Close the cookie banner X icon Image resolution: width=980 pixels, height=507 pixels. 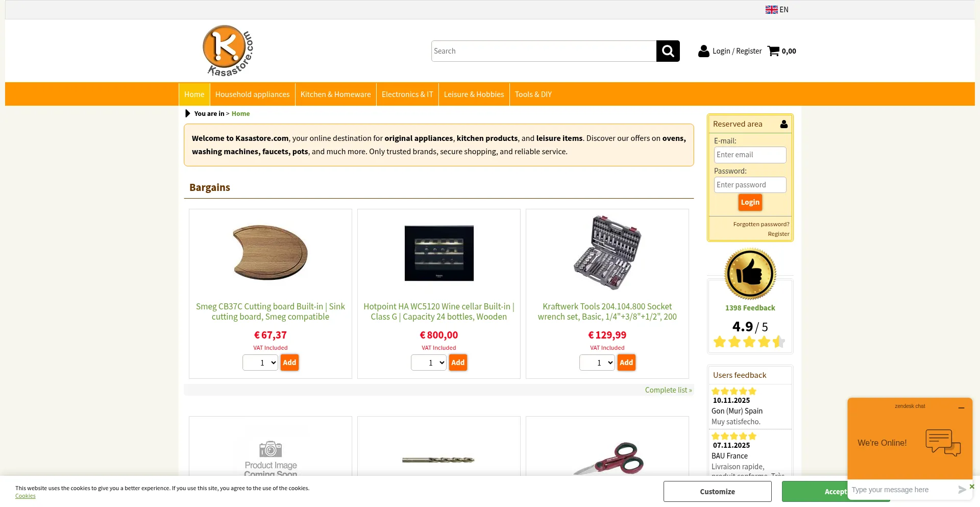tap(972, 487)
